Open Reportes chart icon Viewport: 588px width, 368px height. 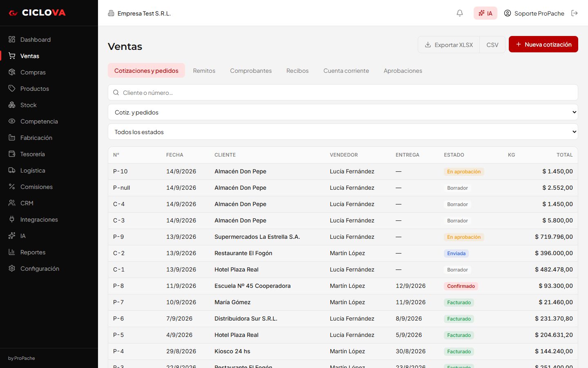tap(12, 252)
